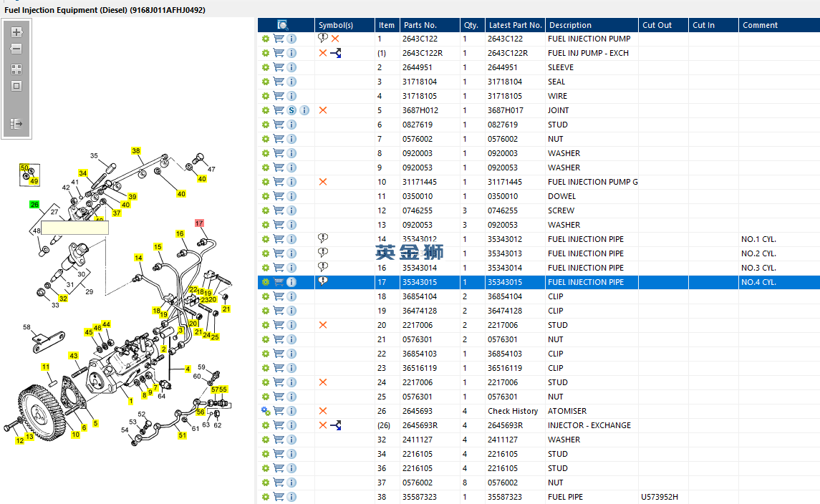820x504 pixels.
Task: Click the NO.2 CYL. comment cell
Action: point(758,253)
